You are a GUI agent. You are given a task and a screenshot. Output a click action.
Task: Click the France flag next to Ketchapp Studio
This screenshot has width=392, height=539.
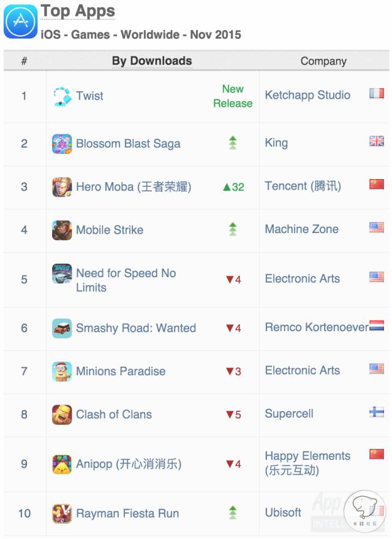coord(377,93)
